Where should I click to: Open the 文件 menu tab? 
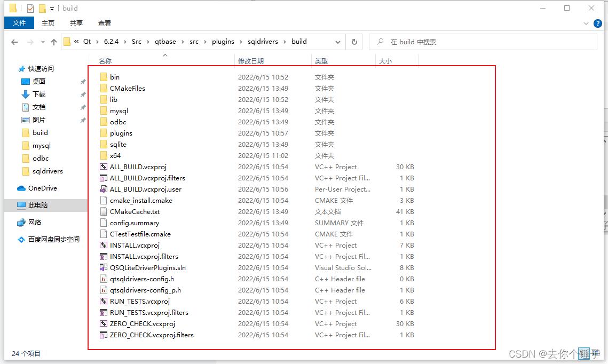pyautogui.click(x=19, y=23)
